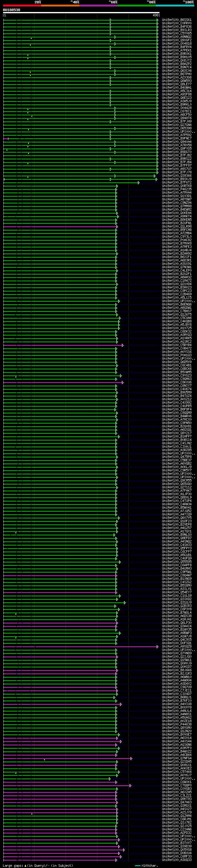Select hit label UniRef100_A5C314

tap(176, 91)
